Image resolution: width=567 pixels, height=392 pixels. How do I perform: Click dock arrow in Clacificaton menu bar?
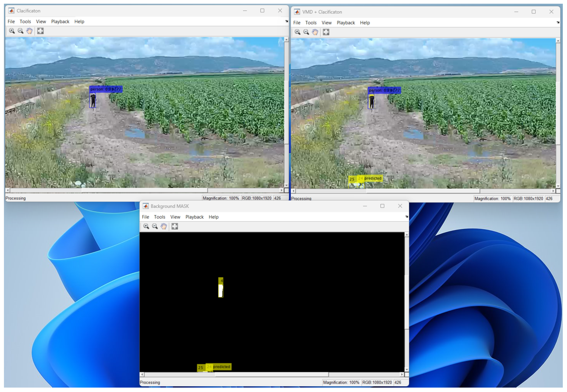[286, 21]
